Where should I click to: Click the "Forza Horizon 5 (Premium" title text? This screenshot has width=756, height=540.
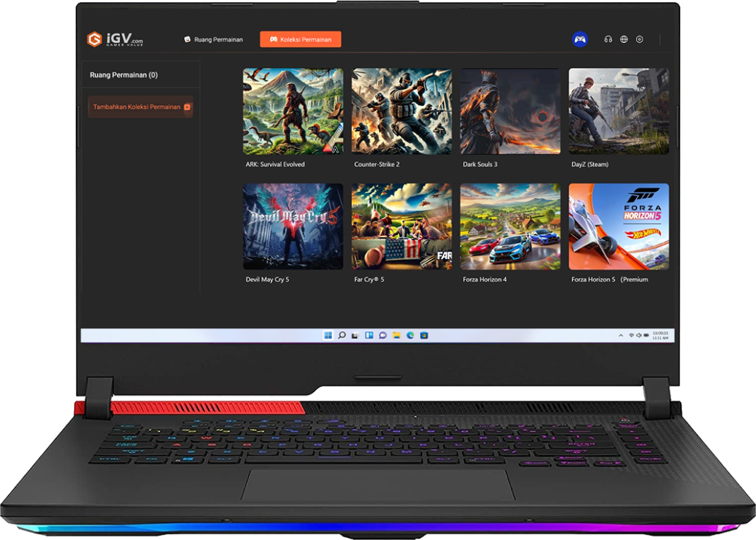pyautogui.click(x=610, y=280)
